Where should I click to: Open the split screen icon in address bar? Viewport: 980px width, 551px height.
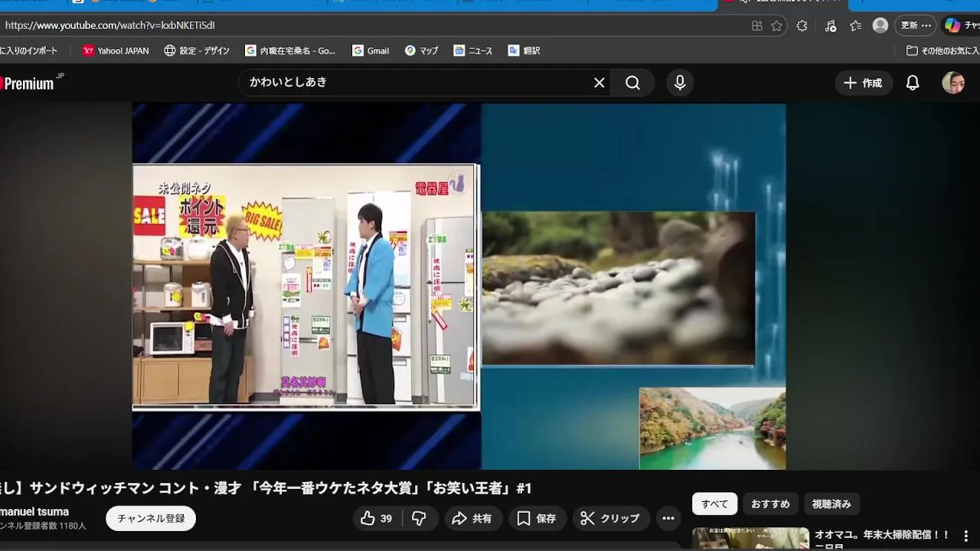pyautogui.click(x=757, y=26)
